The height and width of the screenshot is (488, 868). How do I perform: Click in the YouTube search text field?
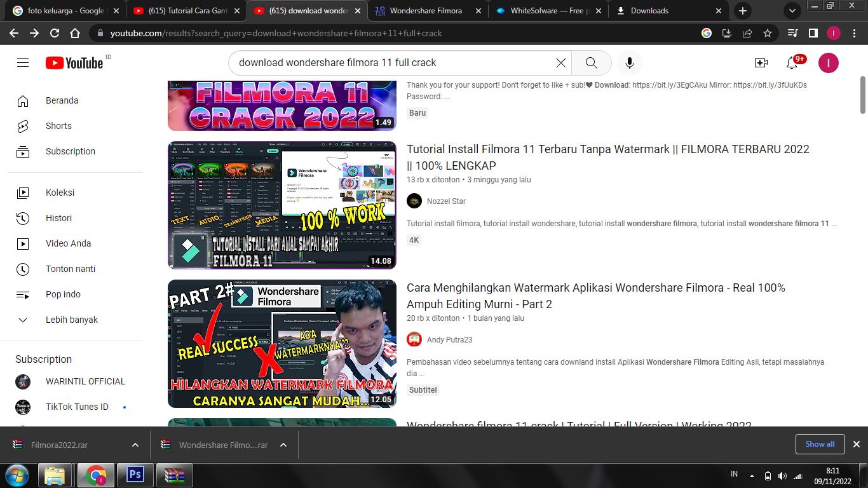point(391,63)
